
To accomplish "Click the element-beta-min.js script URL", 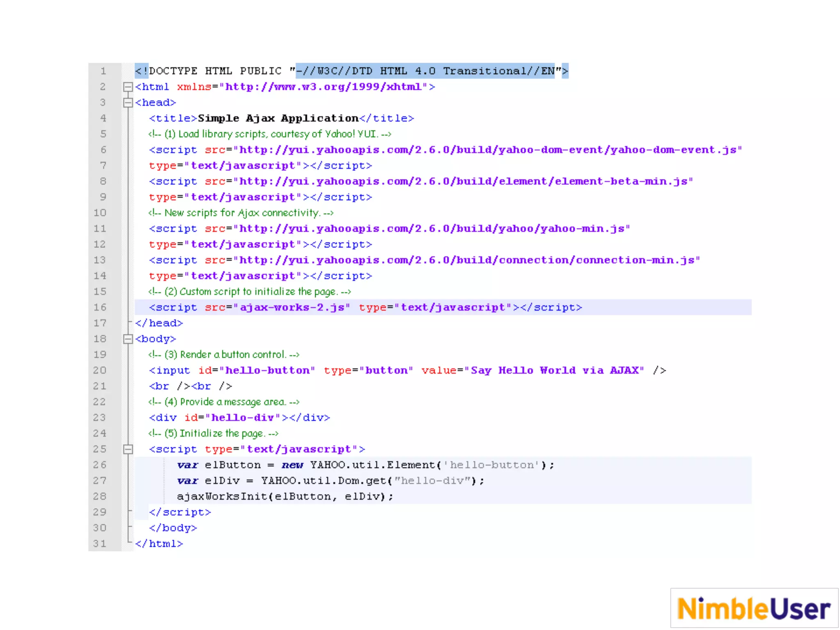I will point(463,181).
